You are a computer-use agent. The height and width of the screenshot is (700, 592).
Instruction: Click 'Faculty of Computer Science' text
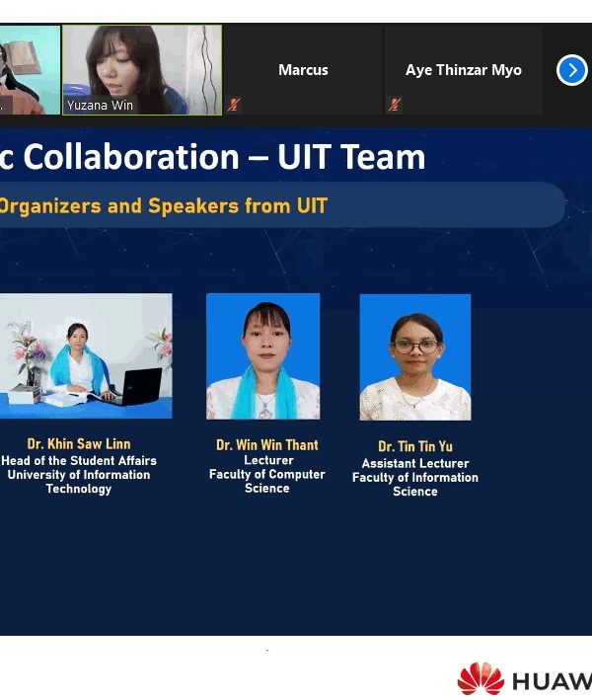pos(267,481)
